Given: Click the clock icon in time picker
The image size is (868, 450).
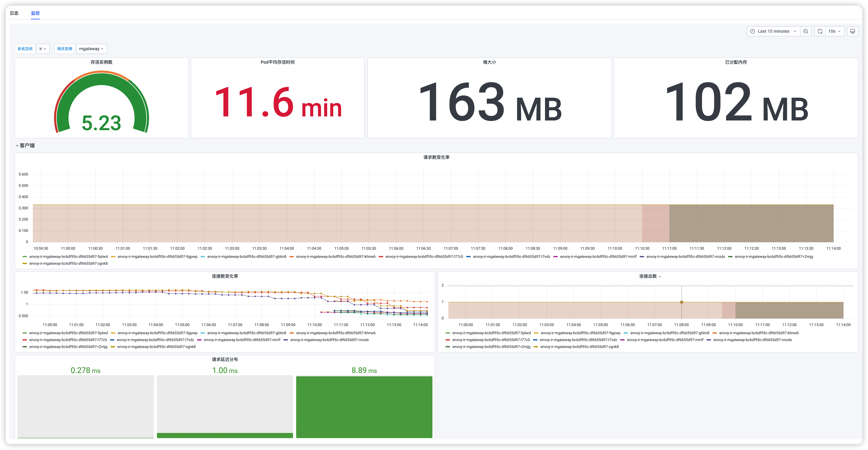Looking at the screenshot, I should pyautogui.click(x=752, y=31).
